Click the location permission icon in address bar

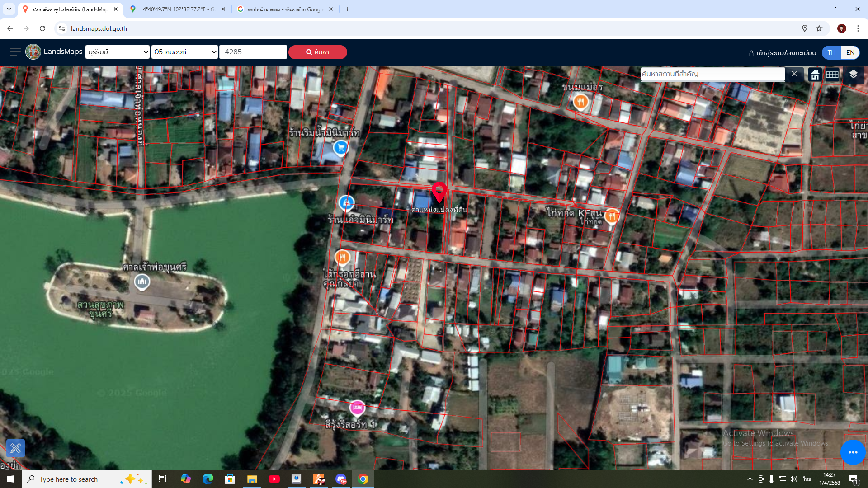tap(805, 28)
